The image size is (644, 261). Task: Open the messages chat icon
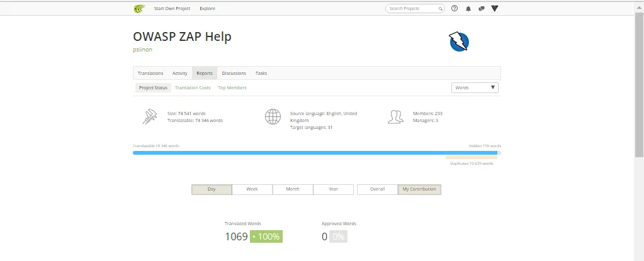click(482, 9)
